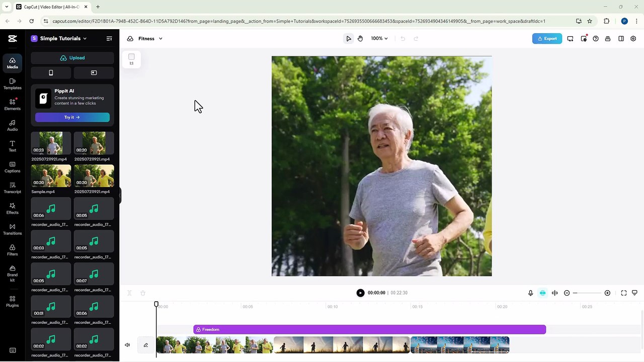Select the joggers clip on timeline
Image resolution: width=644 pixels, height=362 pixels.
[x=215, y=345]
